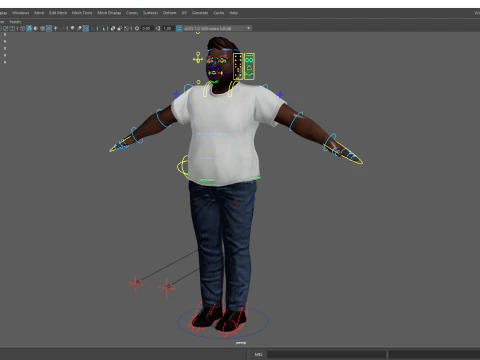Select the right face GUI control box
Viewport: 480px width, 360px height.
(x=249, y=66)
